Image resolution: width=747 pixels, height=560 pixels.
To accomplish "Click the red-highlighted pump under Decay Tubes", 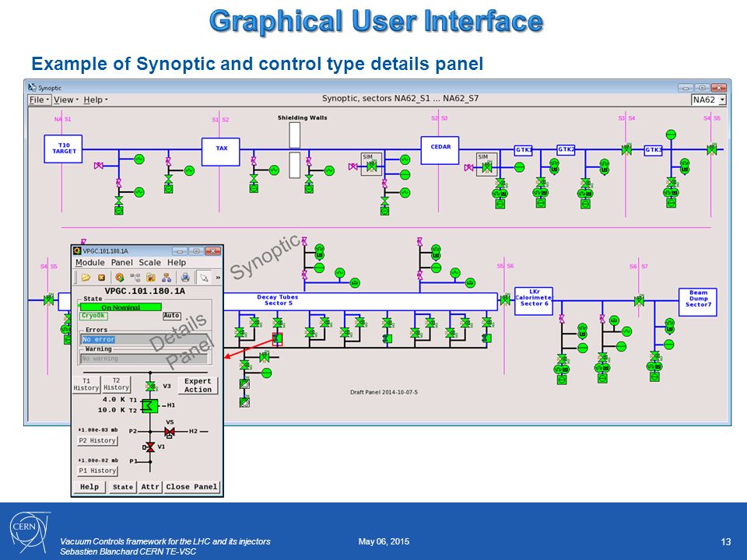I will (x=277, y=339).
